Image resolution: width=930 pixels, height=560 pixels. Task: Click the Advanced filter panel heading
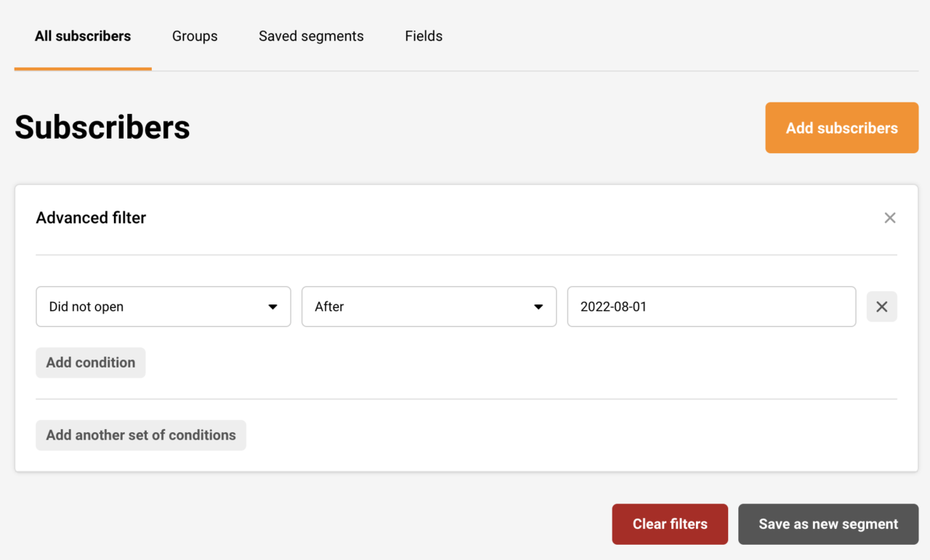pyautogui.click(x=91, y=217)
